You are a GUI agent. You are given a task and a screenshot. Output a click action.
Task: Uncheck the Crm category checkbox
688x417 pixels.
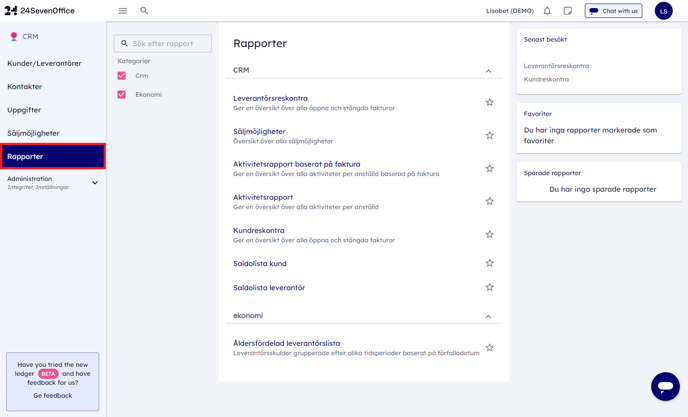pos(122,76)
